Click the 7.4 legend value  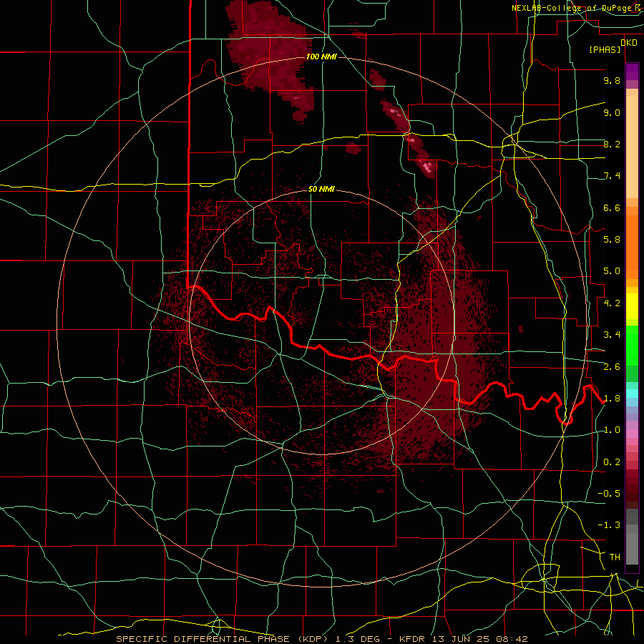612,176
